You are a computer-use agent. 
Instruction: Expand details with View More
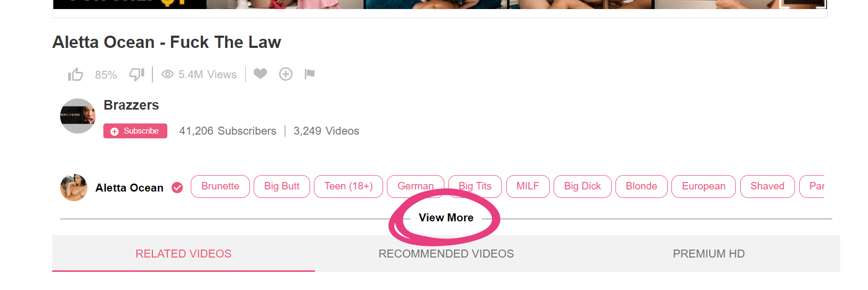[x=446, y=218]
